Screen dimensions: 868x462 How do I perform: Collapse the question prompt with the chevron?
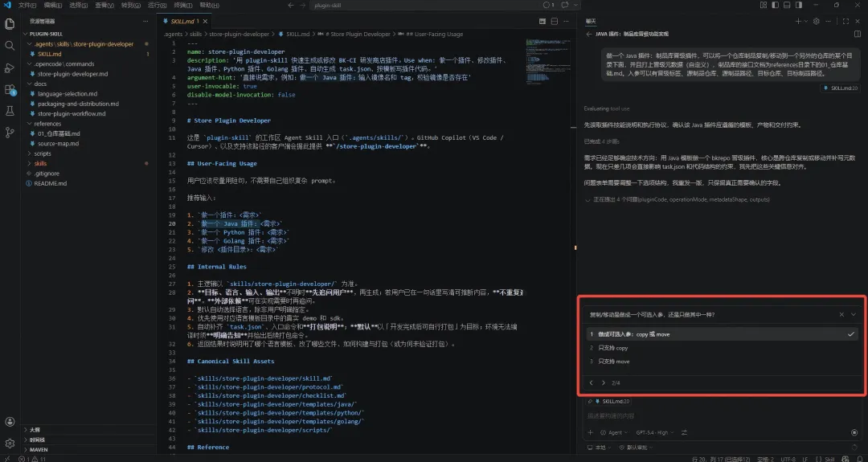[854, 314]
